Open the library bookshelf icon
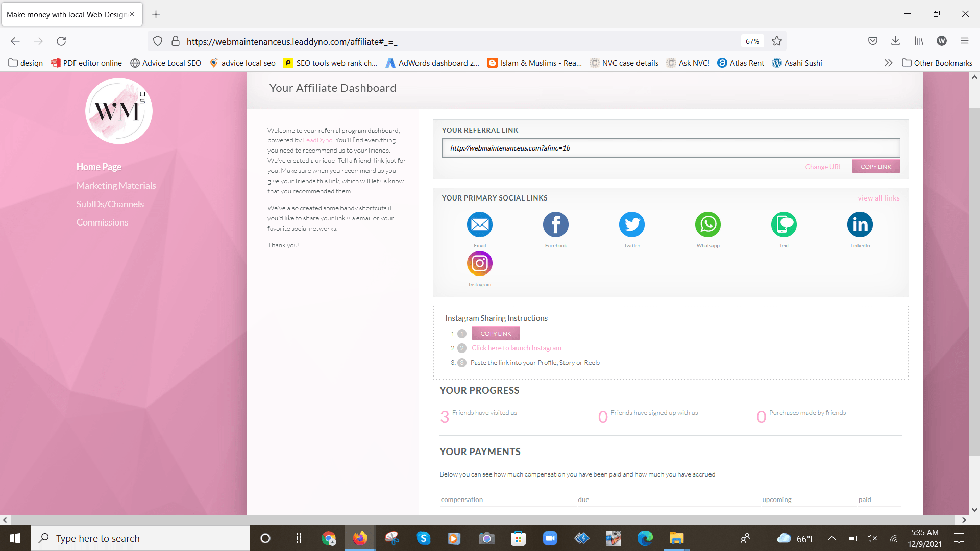The height and width of the screenshot is (551, 980). 919,41
